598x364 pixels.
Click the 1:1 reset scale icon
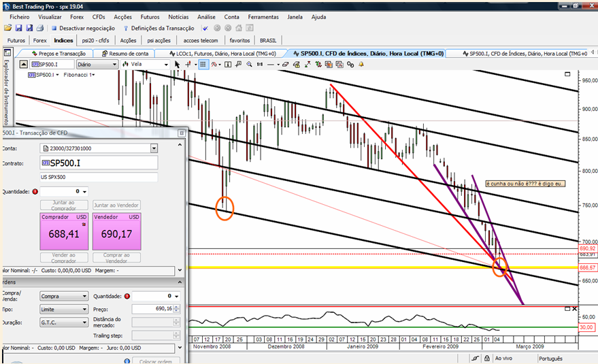pos(260,65)
